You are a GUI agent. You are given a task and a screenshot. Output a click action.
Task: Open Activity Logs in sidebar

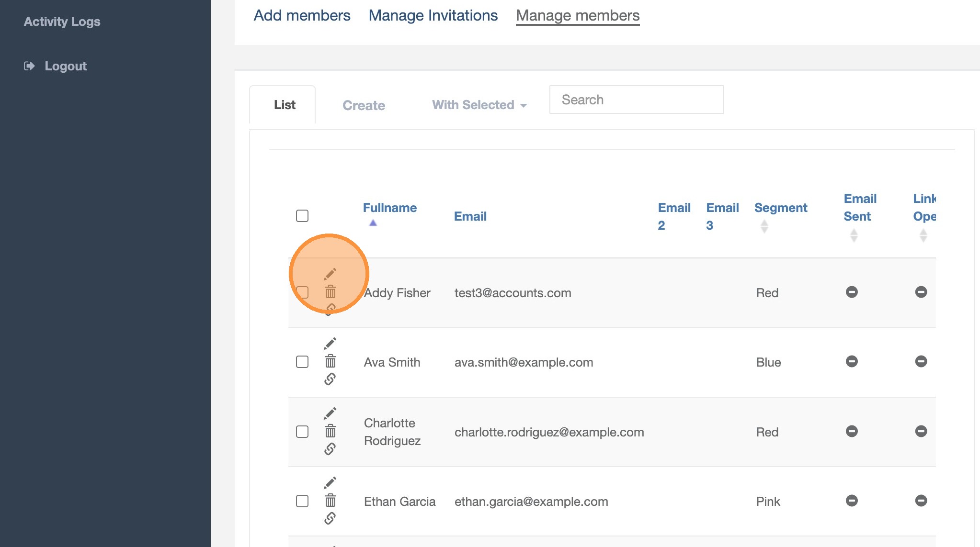pos(62,22)
